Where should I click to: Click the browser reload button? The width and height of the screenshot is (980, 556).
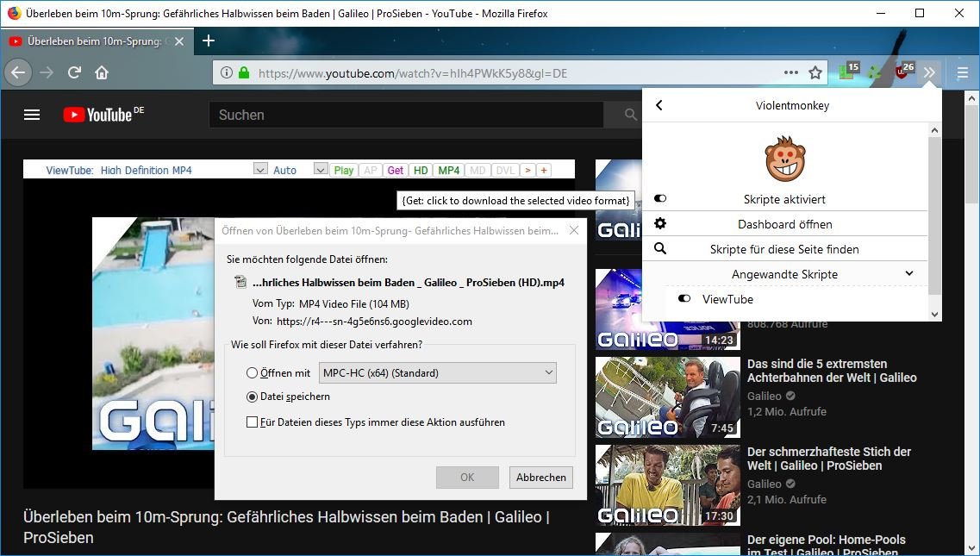point(74,73)
